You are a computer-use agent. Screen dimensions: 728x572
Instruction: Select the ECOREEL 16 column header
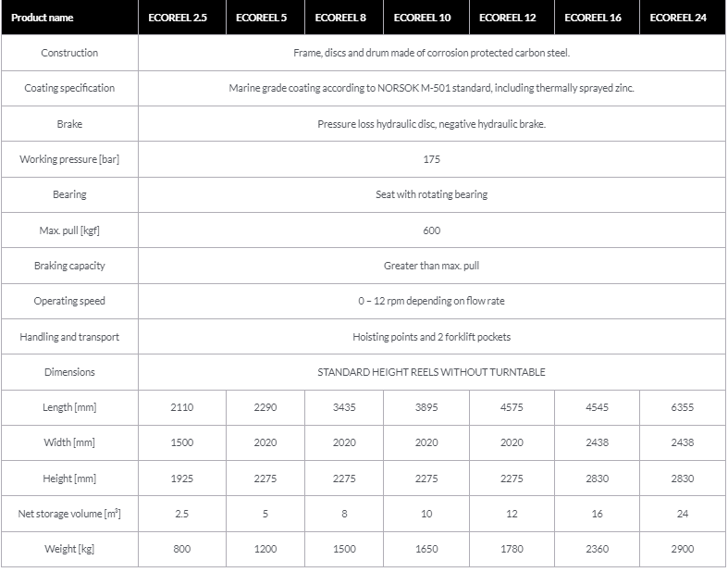pyautogui.click(x=597, y=18)
